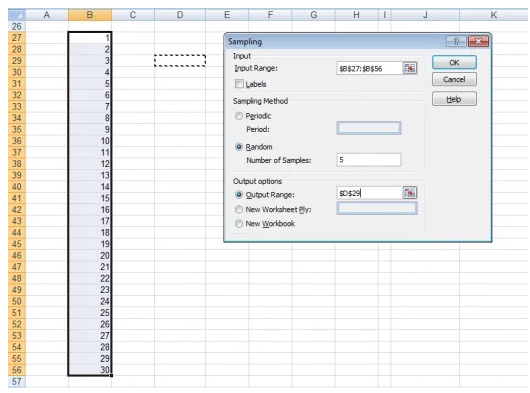Click cell containing value 18
Viewport: 530px width, 393px height.
90,232
